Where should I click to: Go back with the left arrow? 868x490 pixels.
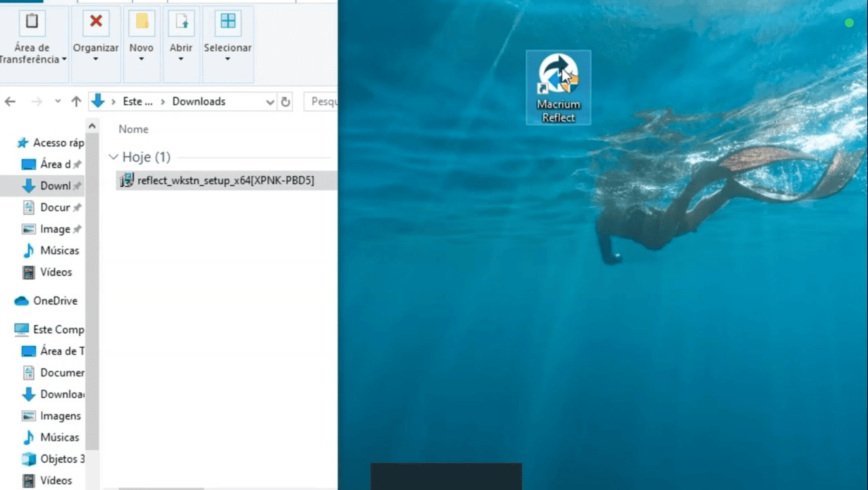(x=10, y=101)
